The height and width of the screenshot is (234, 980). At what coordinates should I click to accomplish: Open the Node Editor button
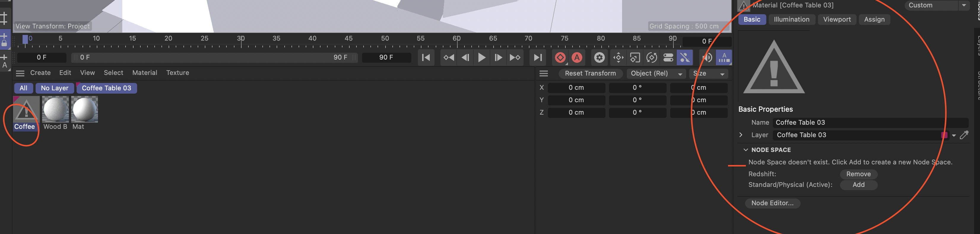pyautogui.click(x=772, y=203)
